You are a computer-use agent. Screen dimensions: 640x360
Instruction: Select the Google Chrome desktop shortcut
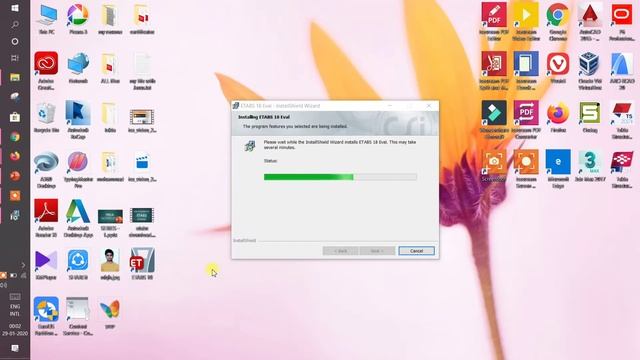[x=558, y=22]
